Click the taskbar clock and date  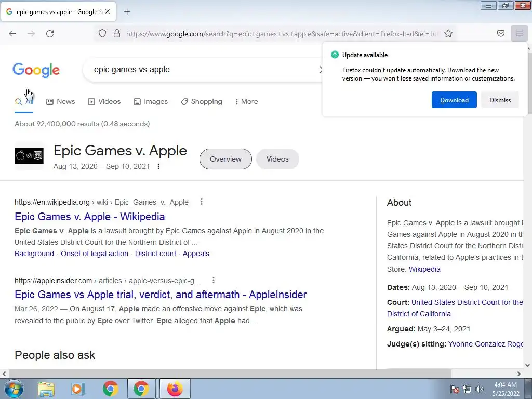coord(506,389)
